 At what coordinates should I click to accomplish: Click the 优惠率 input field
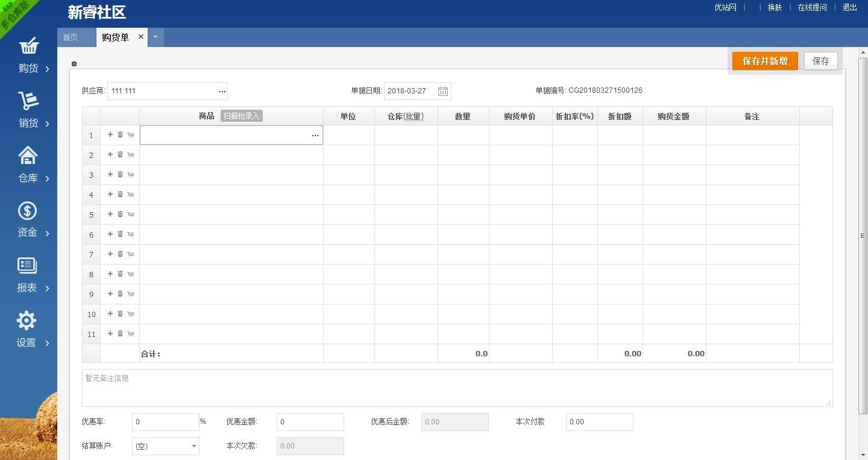(165, 422)
